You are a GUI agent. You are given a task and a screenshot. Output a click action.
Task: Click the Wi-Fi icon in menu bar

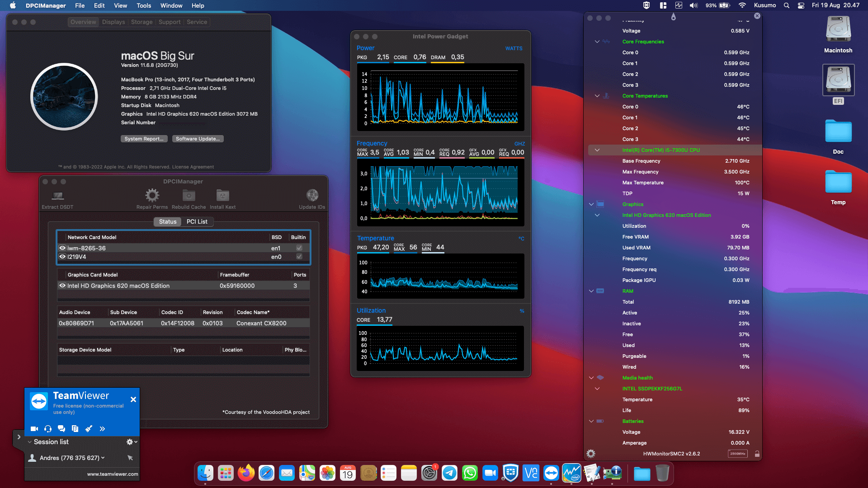click(742, 5)
